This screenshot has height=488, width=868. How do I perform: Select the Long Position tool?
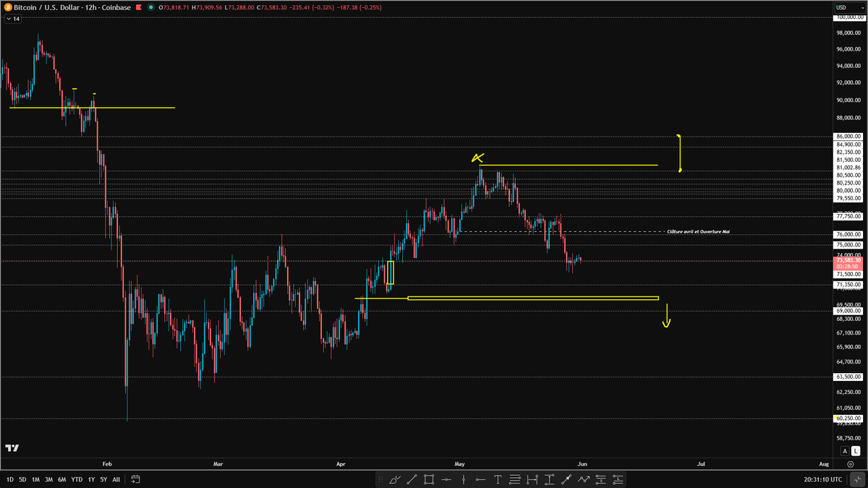pos(618,479)
